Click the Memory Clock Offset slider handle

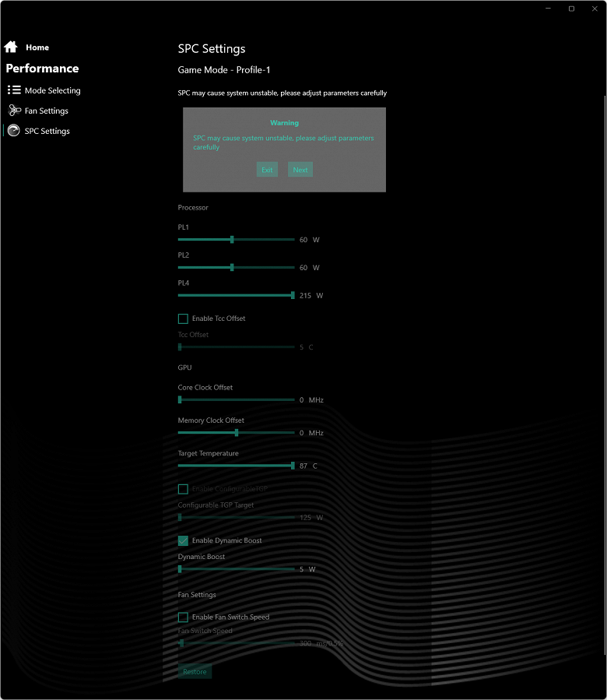[x=237, y=433]
